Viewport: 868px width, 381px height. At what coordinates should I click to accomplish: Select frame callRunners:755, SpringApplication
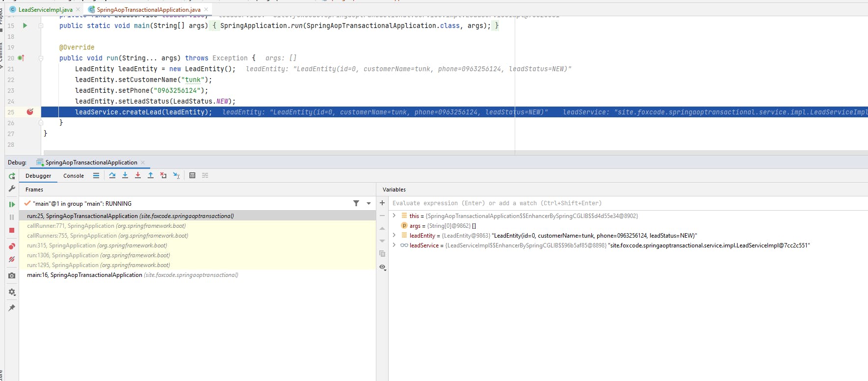click(x=197, y=236)
